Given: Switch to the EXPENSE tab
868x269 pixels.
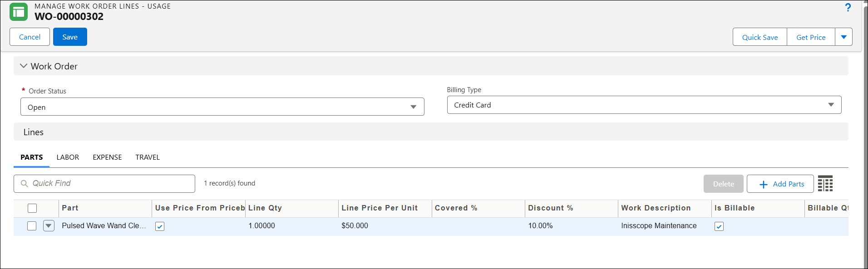Looking at the screenshot, I should 107,157.
